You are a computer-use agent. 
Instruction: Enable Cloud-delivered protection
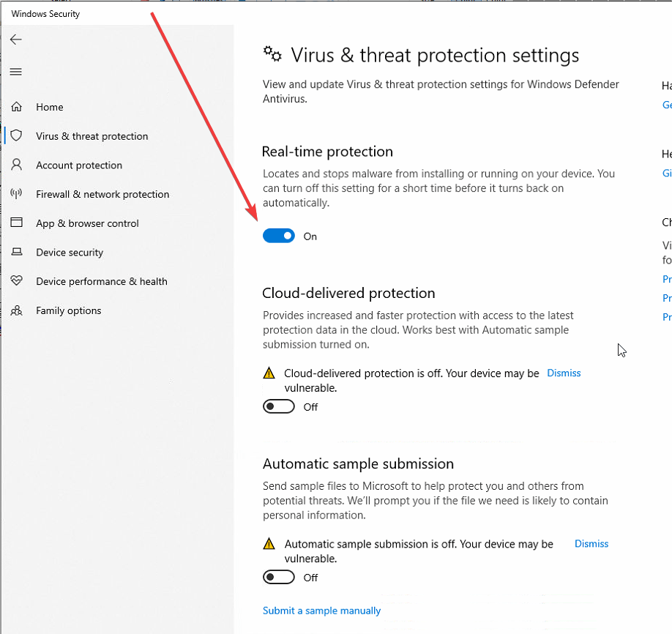tap(278, 406)
